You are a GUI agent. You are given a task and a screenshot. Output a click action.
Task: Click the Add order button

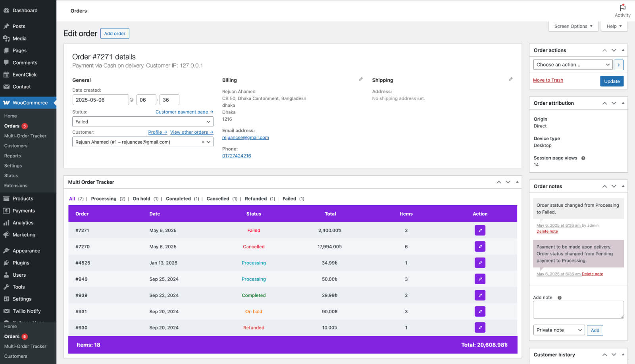coord(115,33)
